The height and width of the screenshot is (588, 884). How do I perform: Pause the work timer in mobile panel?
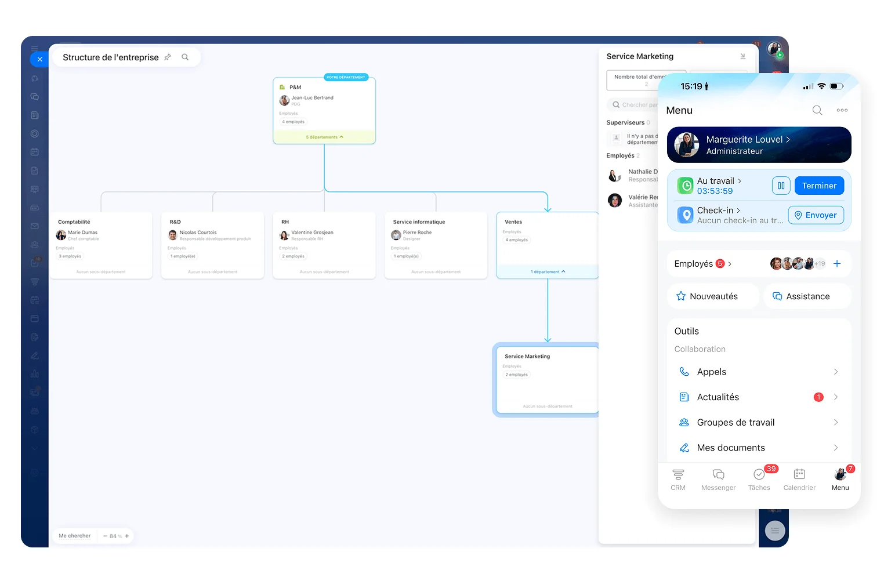click(x=781, y=186)
